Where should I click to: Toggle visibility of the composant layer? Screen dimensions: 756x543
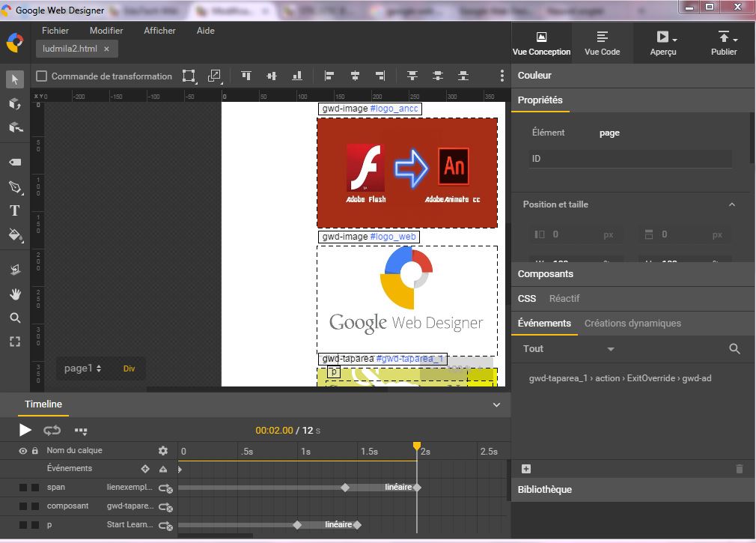tap(22, 506)
